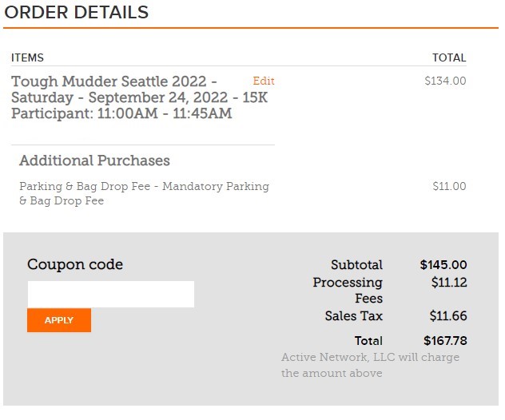Screen dimensions: 505x420
Task: Click the $134.00 item price
Action: (x=445, y=81)
